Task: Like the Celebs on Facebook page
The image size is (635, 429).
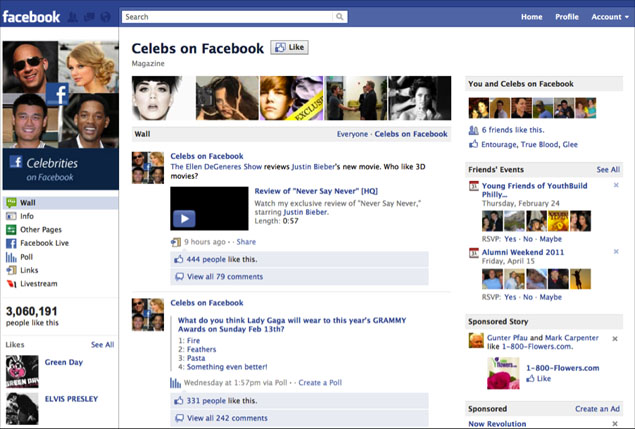Action: pos(289,48)
